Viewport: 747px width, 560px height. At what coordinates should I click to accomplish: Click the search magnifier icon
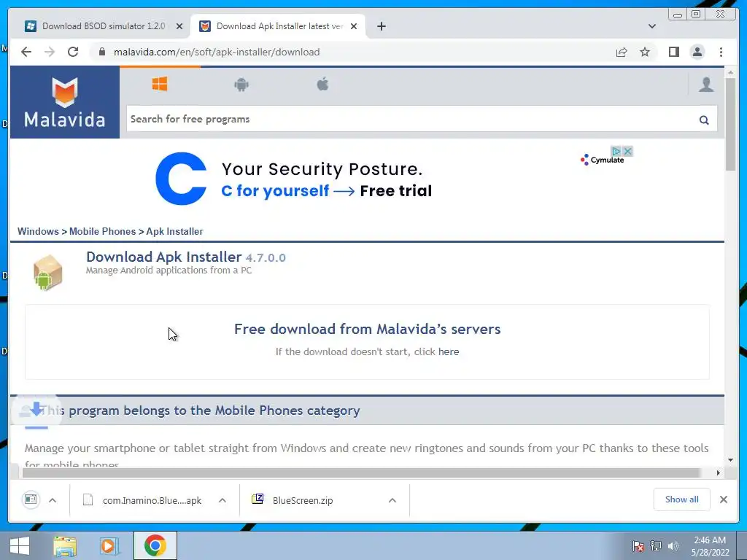(704, 120)
